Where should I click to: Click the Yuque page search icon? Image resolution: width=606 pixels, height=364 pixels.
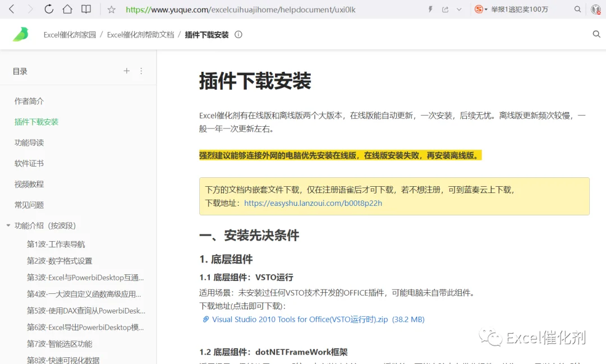(x=596, y=34)
